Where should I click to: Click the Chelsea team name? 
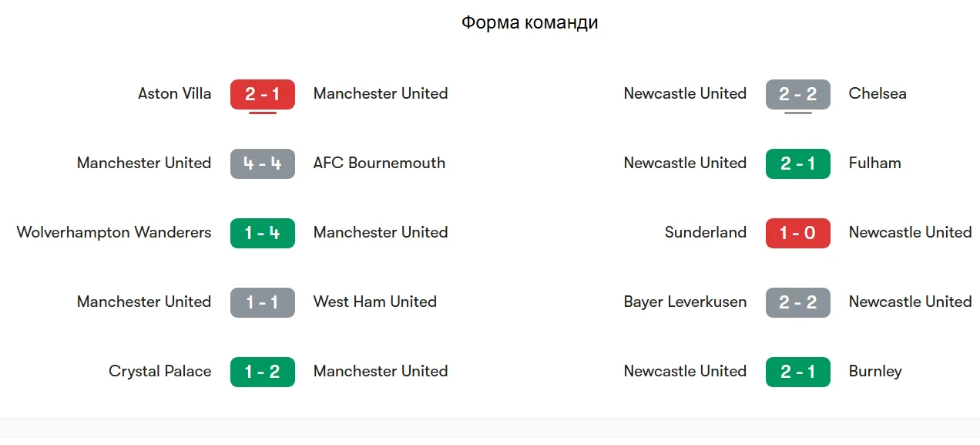pos(877,94)
